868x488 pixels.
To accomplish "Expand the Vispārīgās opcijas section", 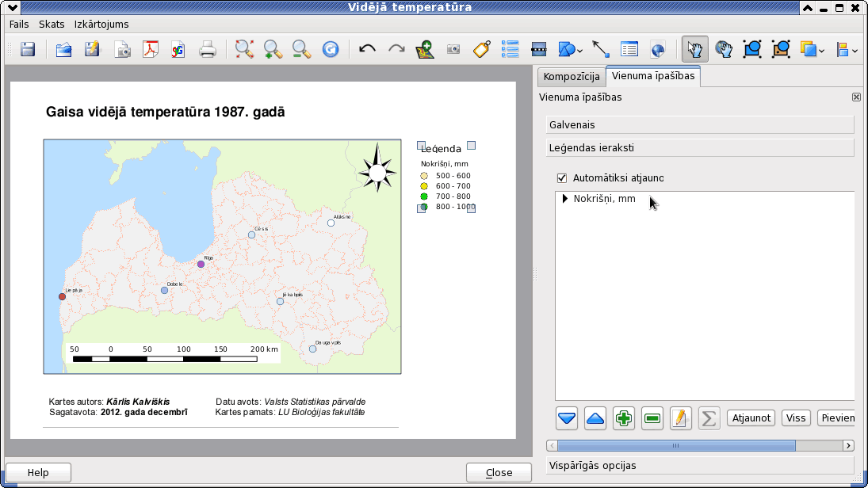I will tap(700, 465).
